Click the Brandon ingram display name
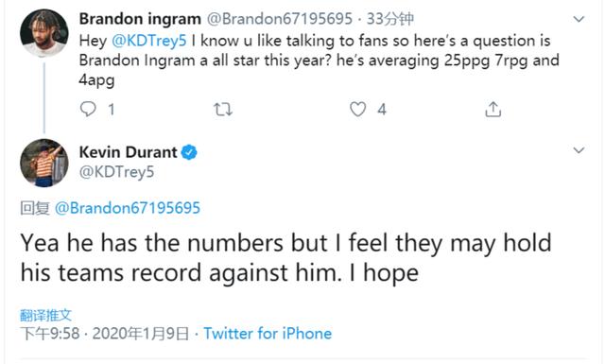This screenshot has height=364, width=605. click(x=140, y=19)
